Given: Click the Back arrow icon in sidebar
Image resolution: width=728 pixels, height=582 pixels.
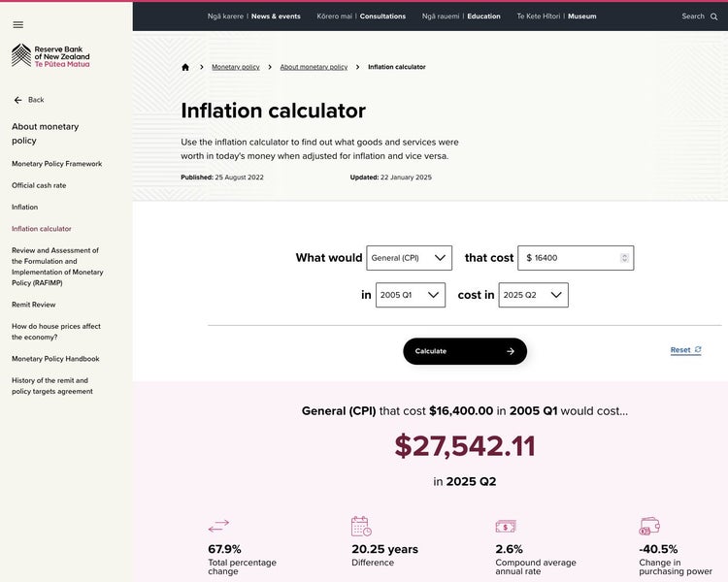Looking at the screenshot, I should (17, 100).
